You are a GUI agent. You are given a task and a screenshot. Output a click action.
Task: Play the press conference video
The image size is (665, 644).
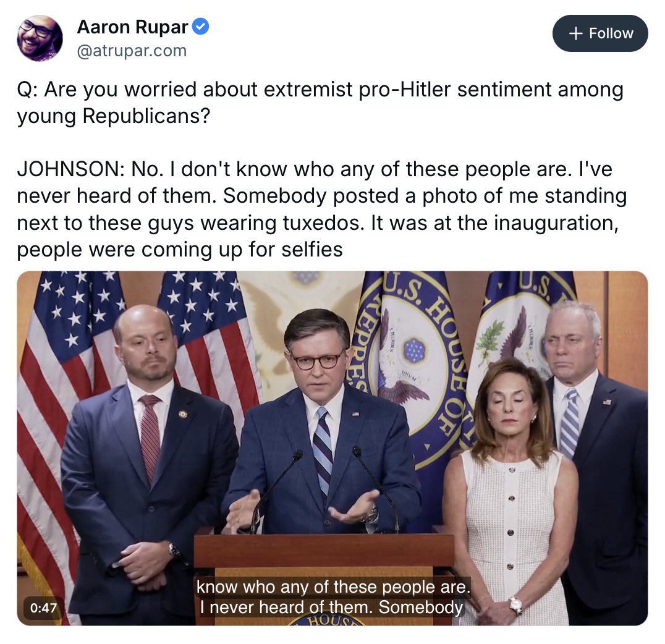pyautogui.click(x=332, y=448)
